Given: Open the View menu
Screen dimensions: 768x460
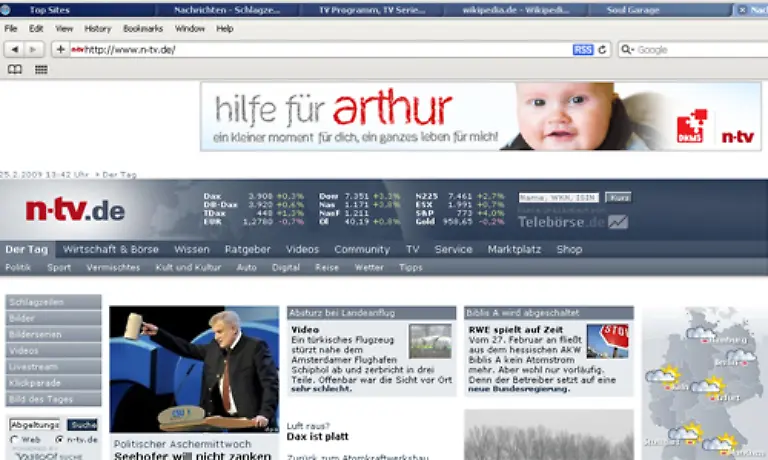Looking at the screenshot, I should tap(64, 28).
